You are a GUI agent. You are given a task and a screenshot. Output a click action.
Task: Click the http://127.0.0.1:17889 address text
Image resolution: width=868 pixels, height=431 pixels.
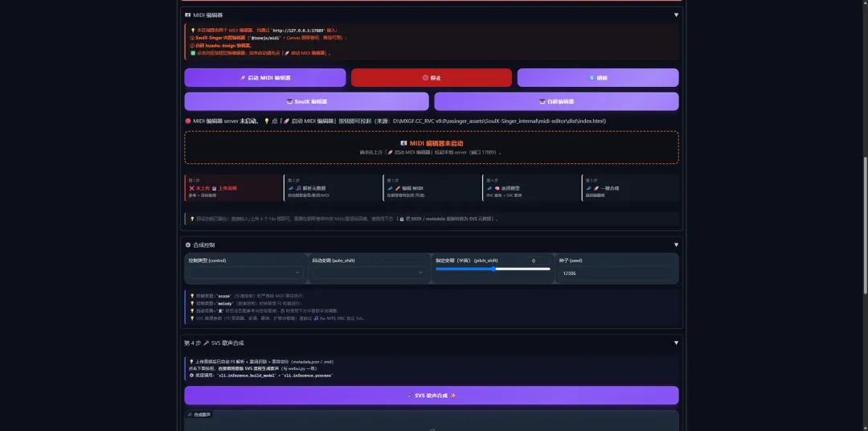click(298, 31)
